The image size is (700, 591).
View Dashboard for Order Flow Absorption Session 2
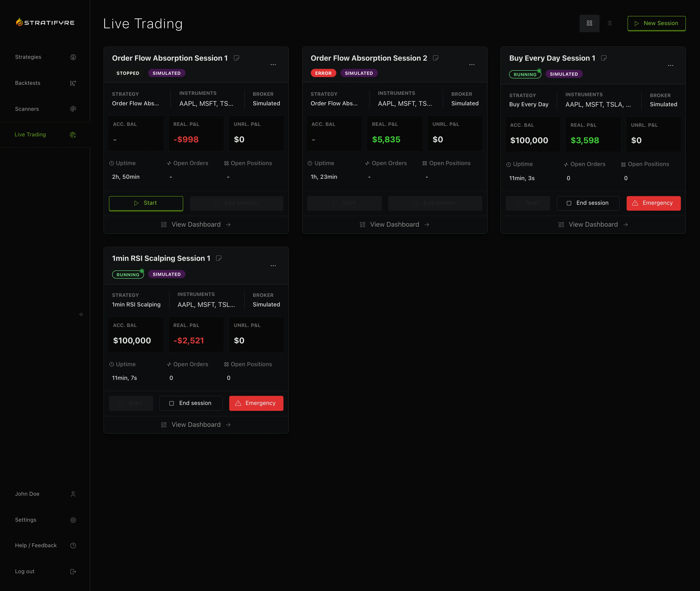[x=394, y=224]
